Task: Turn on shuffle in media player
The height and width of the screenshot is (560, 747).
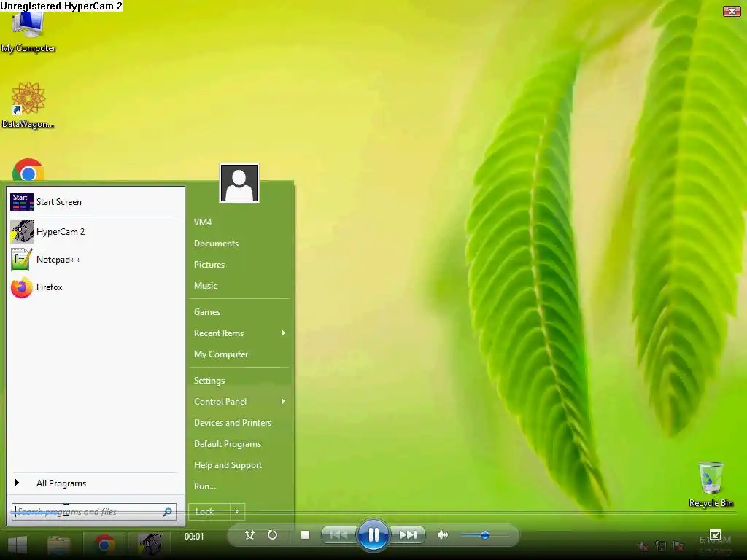Action: (x=249, y=534)
